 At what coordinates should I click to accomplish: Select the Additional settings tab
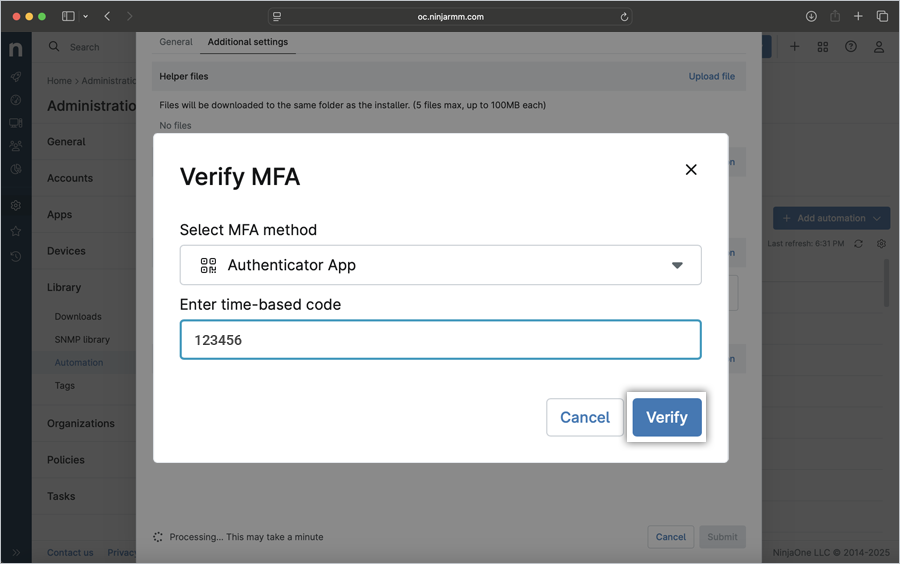(x=247, y=42)
